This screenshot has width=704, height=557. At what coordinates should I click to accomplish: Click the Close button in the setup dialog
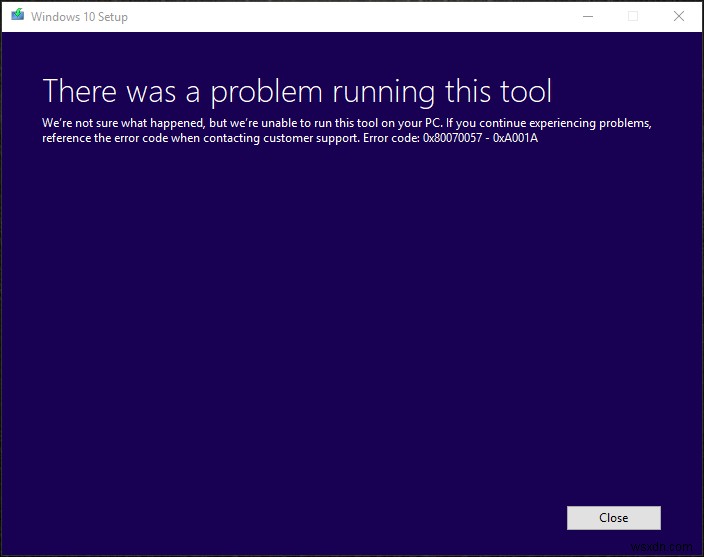point(613,518)
